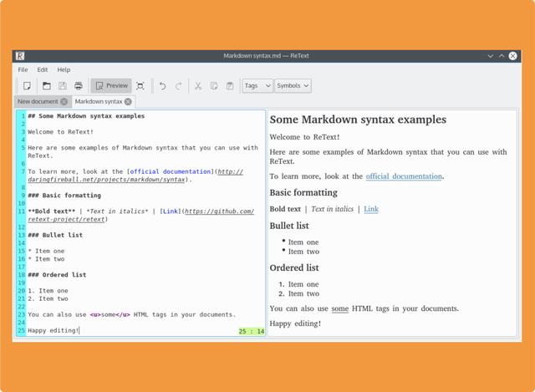Image resolution: width=535 pixels, height=392 pixels.
Task: Open the Symbols dropdown
Action: (293, 85)
